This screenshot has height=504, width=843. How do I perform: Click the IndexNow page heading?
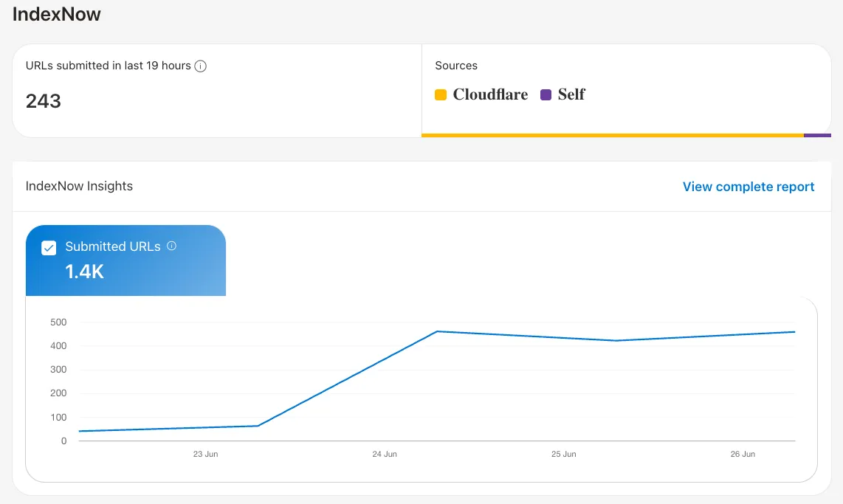(x=56, y=14)
